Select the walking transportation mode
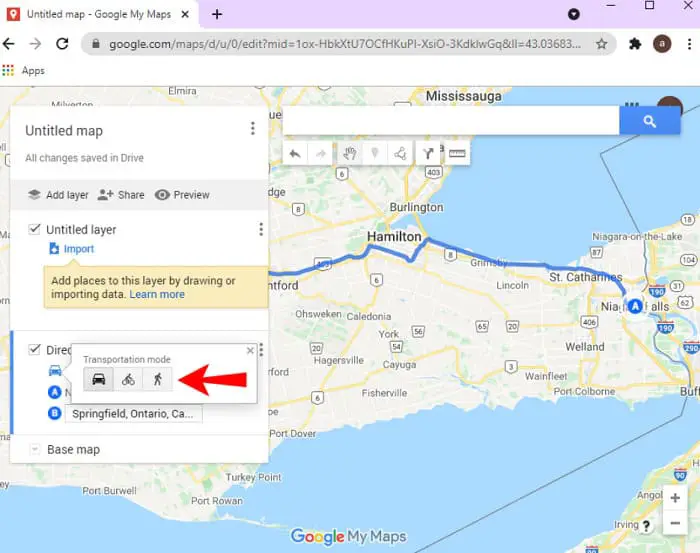This screenshot has height=553, width=700. [x=157, y=379]
